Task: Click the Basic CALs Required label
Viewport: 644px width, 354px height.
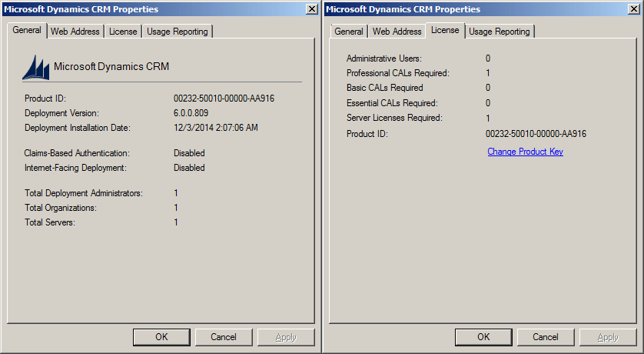Action: 385,88
